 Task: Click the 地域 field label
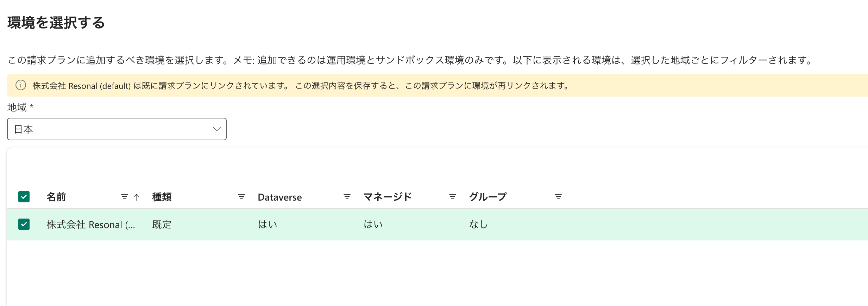tap(17, 107)
